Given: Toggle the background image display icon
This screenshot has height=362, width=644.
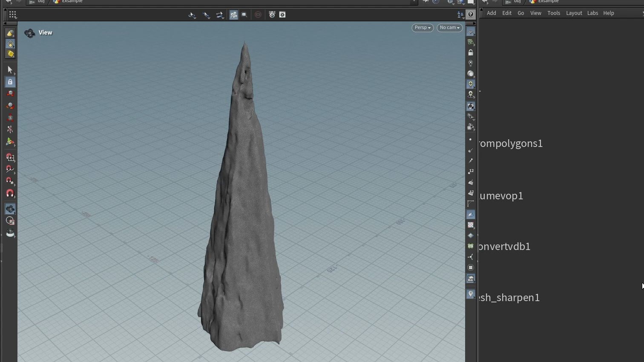Looking at the screenshot, I should click(x=470, y=279).
